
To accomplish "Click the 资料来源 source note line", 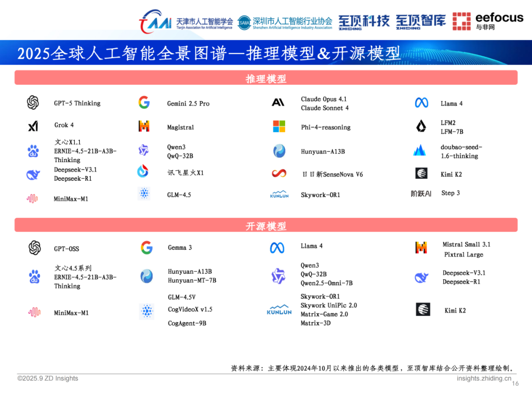I will [x=373, y=368].
